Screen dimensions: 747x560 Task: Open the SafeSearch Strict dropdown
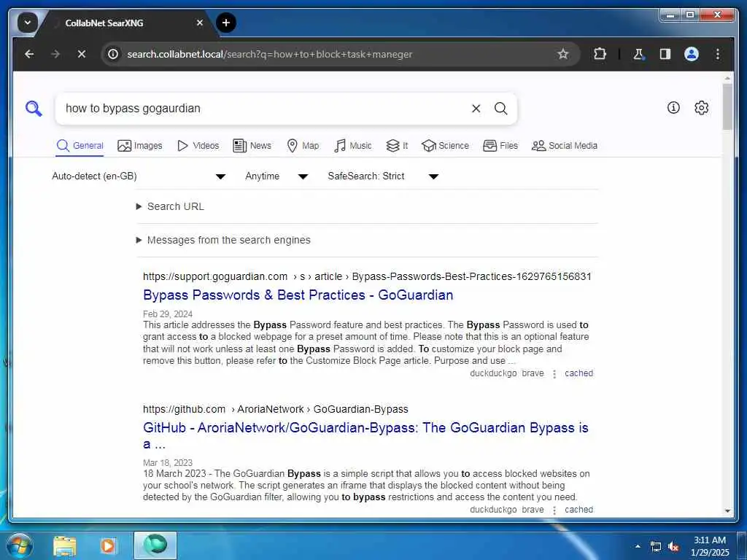pyautogui.click(x=383, y=176)
